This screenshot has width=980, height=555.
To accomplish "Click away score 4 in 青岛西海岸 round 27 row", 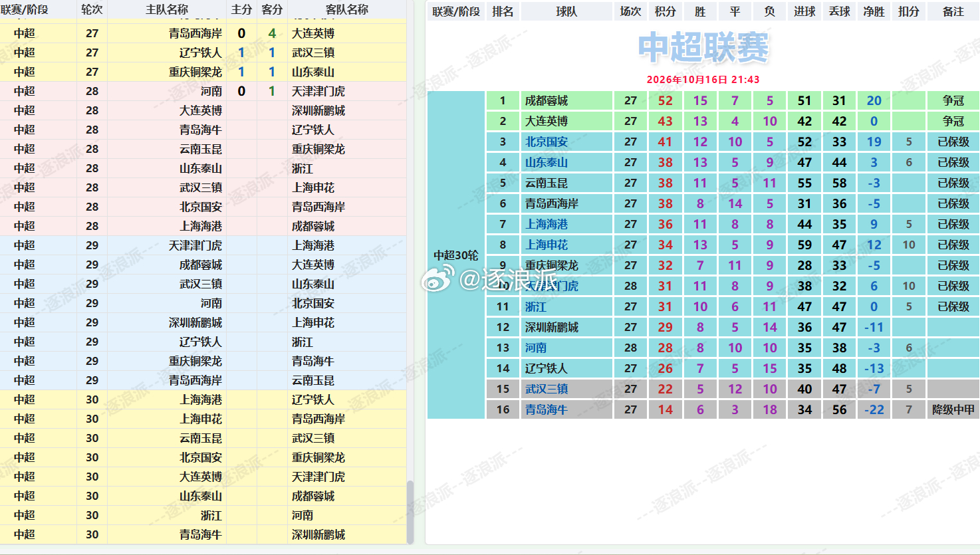I will 272,33.
